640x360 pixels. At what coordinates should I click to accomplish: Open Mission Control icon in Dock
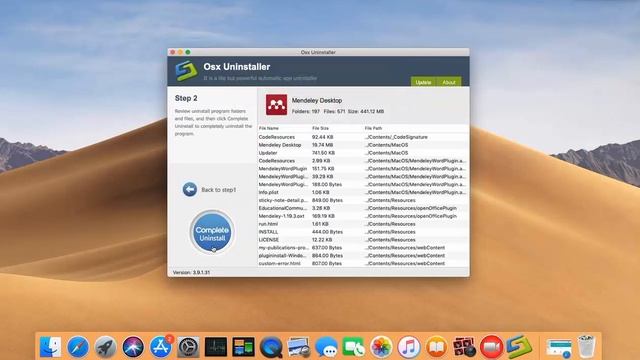(x=243, y=347)
